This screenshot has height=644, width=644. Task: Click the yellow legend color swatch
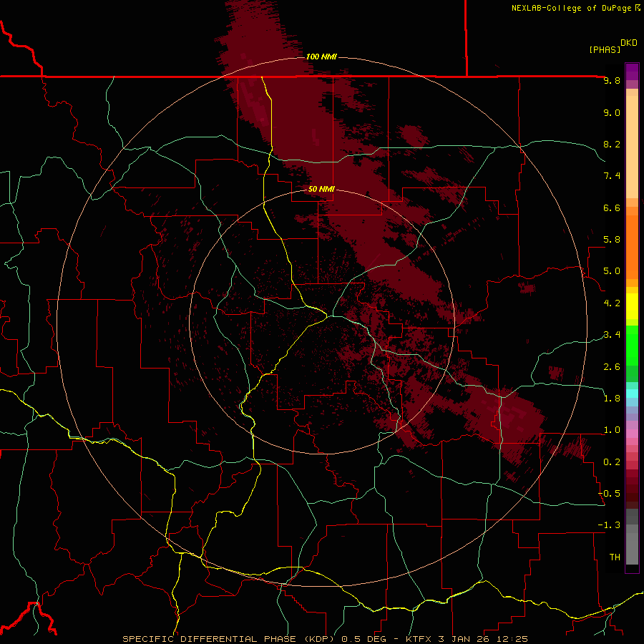click(632, 306)
